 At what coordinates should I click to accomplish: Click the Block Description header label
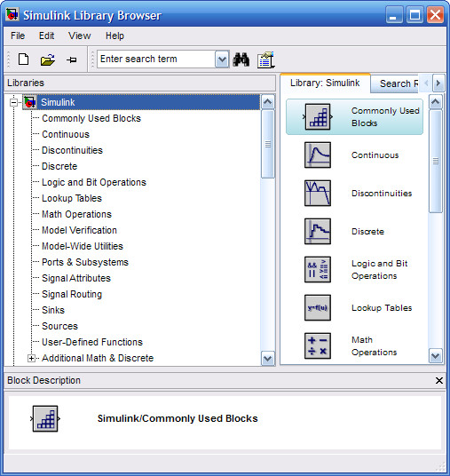pos(44,380)
